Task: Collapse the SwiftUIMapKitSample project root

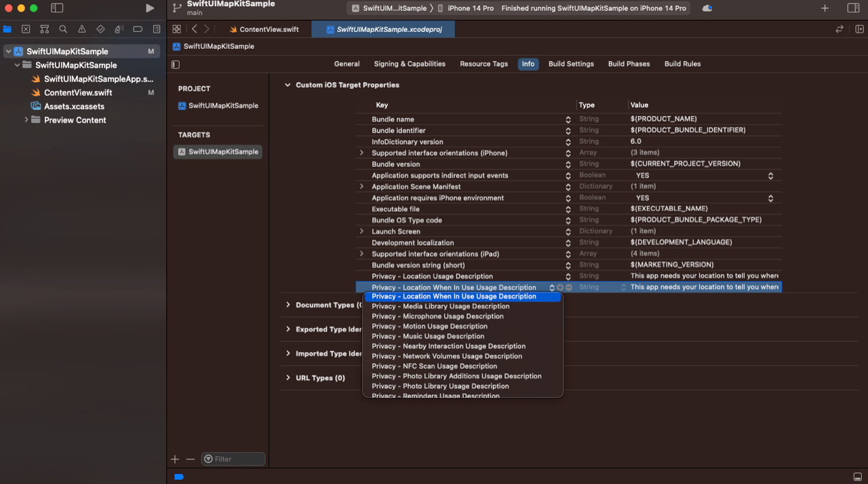Action: click(x=8, y=52)
